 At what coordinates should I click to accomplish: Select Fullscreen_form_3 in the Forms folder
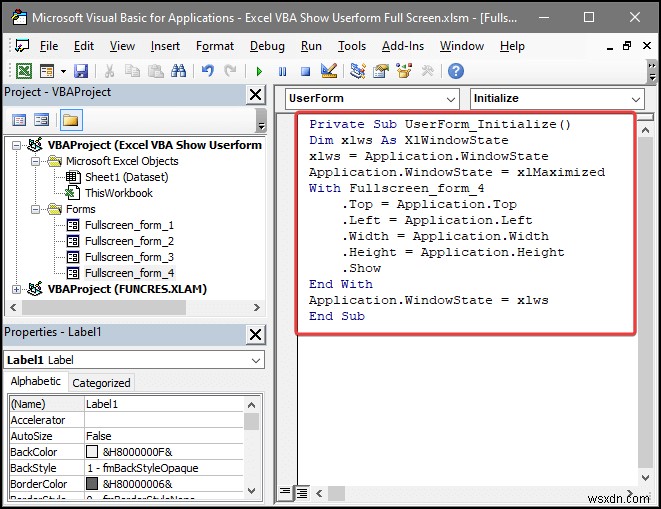pyautogui.click(x=129, y=257)
